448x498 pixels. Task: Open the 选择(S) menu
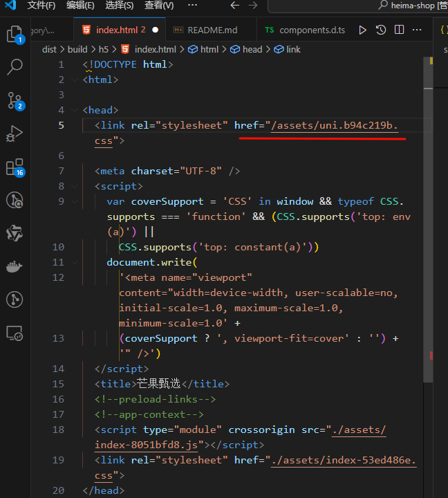tap(120, 6)
